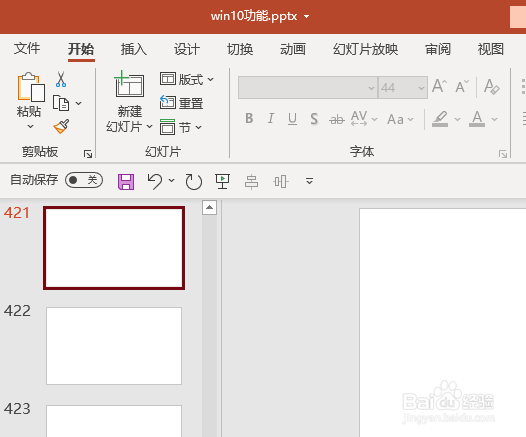Toggle italic formatting

[271, 118]
